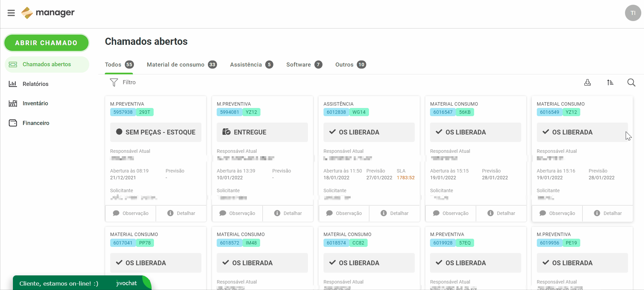Switch to the Outros tab

(x=351, y=65)
